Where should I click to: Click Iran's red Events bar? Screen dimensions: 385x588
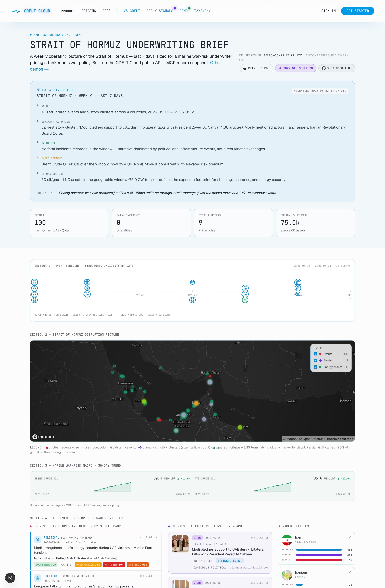(x=319, y=560)
